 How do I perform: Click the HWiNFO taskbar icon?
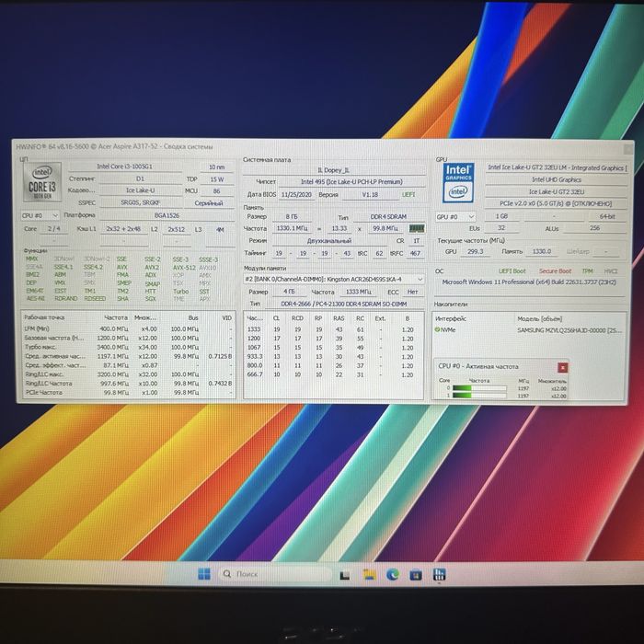click(x=439, y=574)
